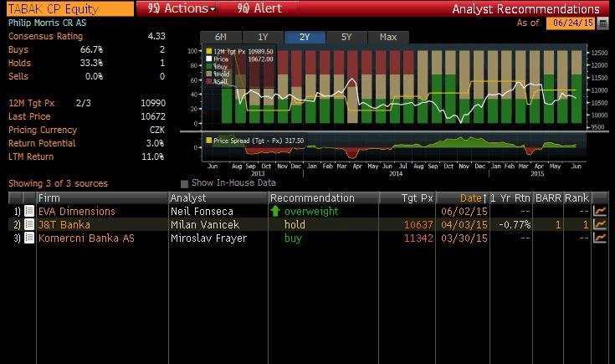Select the 2Y chart range tab
Image resolution: width=615 pixels, height=364 pixels.
[x=305, y=37]
